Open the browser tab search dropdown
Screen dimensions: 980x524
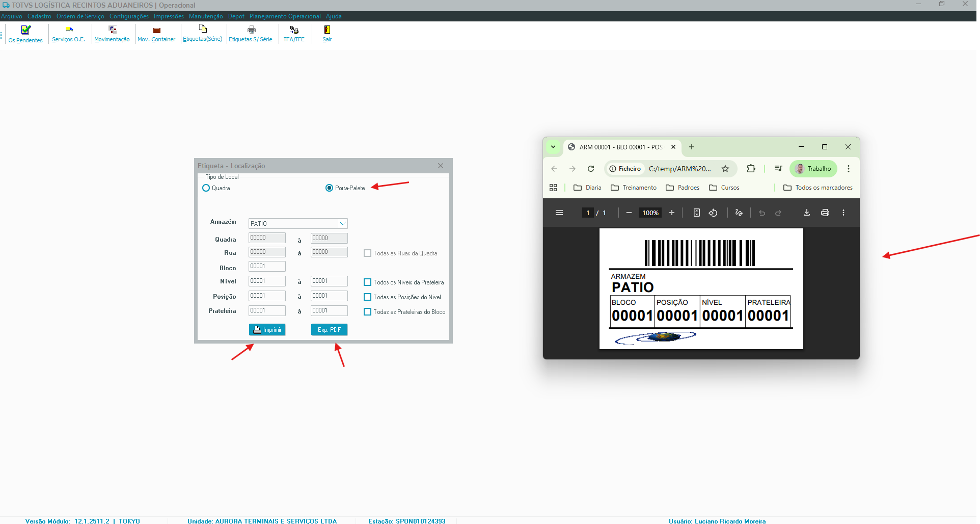[x=553, y=147]
